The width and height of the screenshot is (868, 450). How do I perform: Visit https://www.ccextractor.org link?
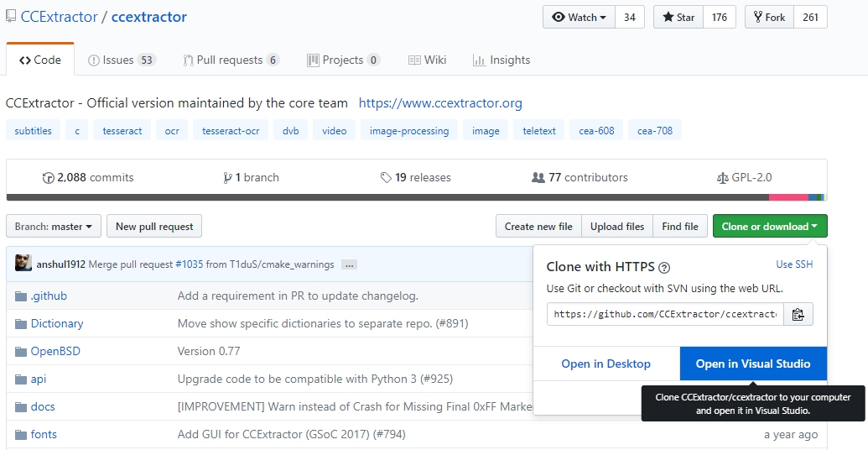coord(440,103)
